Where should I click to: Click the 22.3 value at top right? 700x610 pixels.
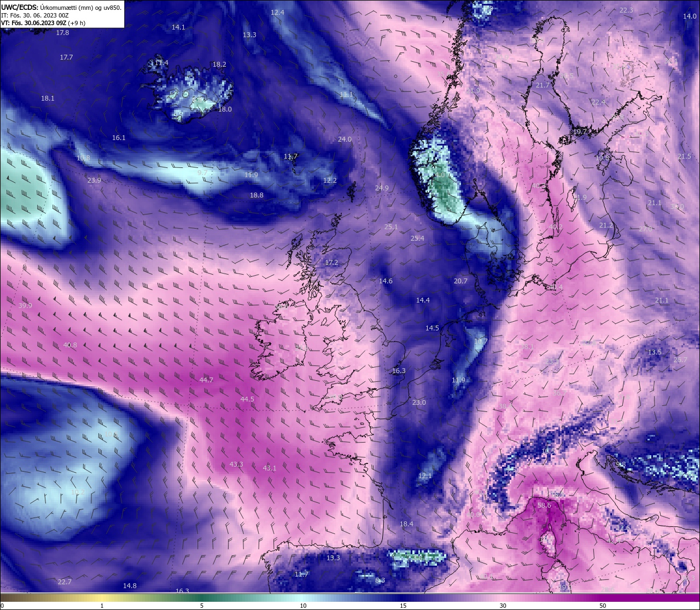click(626, 10)
